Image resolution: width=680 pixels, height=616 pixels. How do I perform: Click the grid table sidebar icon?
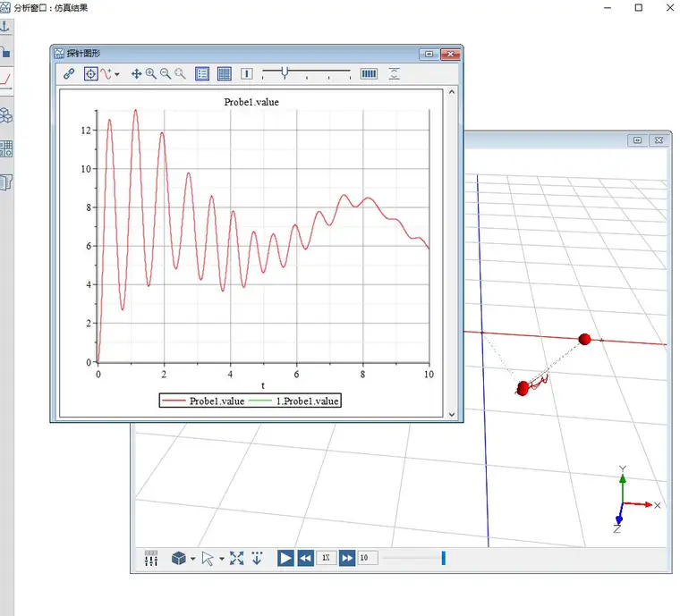(6, 148)
